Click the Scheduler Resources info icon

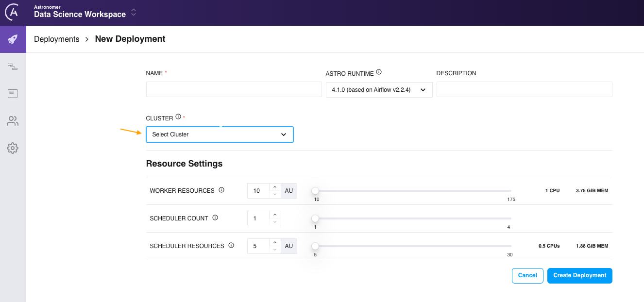231,246
